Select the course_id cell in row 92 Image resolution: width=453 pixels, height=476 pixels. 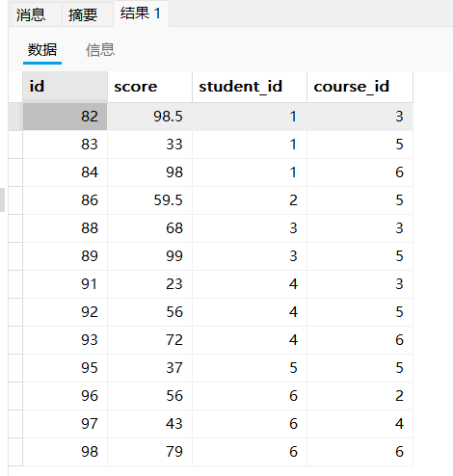point(360,312)
